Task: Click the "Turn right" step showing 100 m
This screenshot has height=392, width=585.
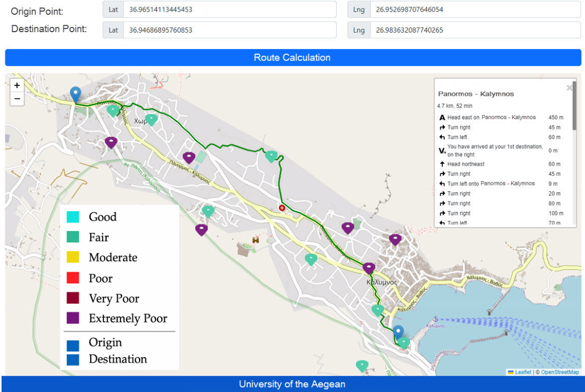Action: 501,213
